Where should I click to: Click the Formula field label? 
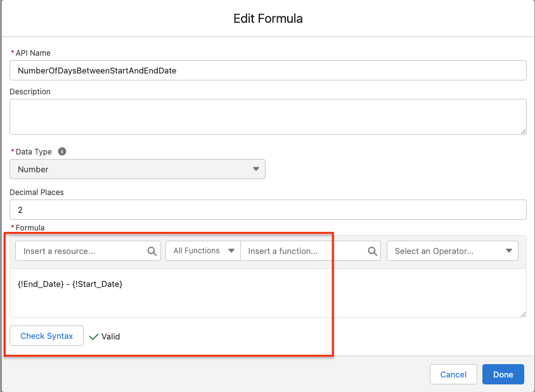(30, 228)
